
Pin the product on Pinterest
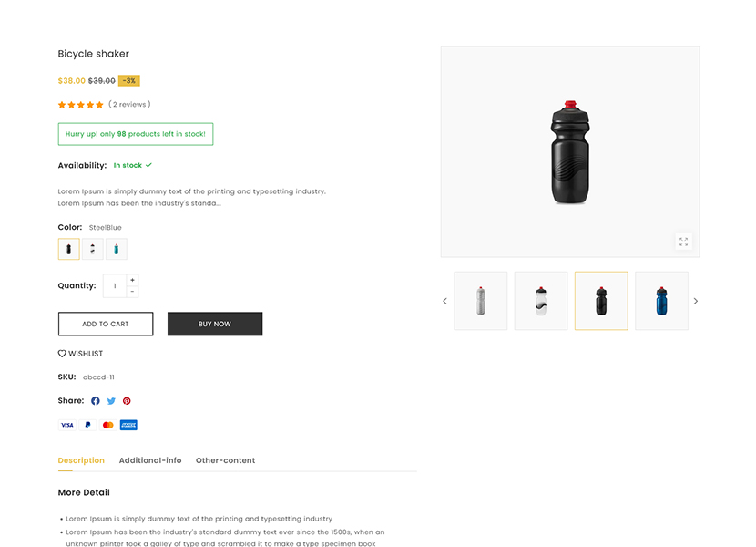(127, 400)
